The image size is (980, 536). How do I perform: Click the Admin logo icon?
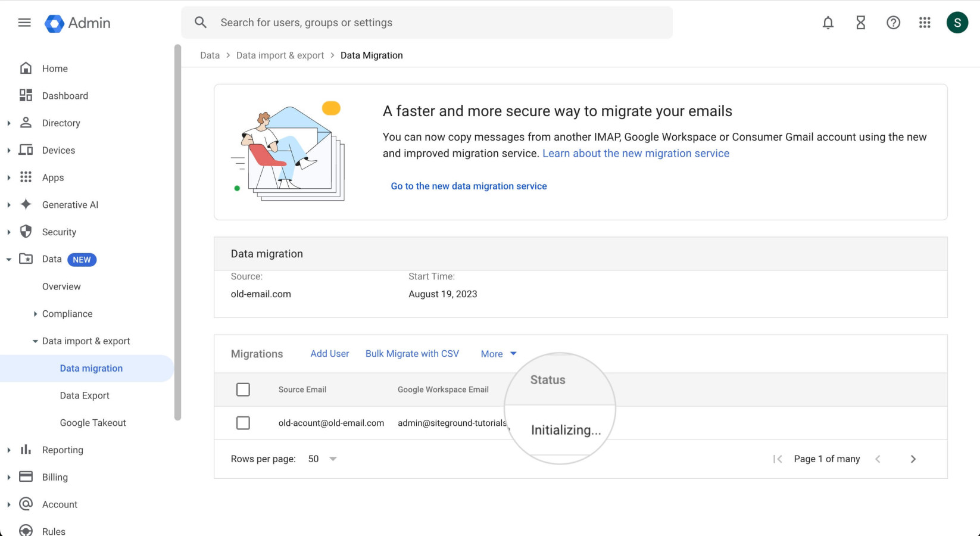(x=55, y=23)
